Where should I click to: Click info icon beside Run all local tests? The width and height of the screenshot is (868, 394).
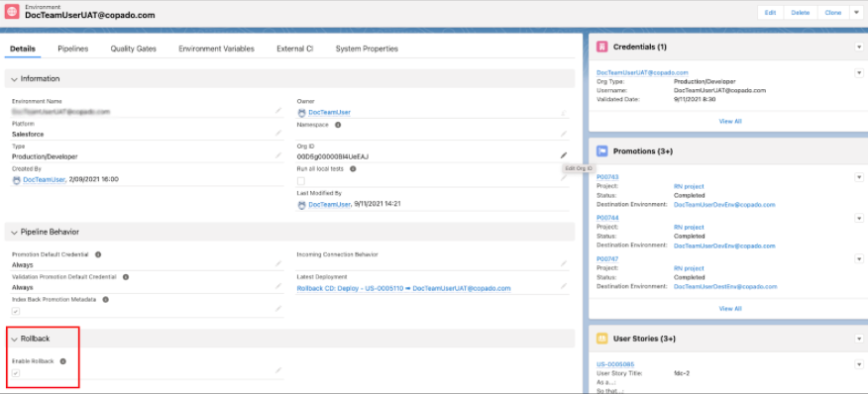point(353,168)
